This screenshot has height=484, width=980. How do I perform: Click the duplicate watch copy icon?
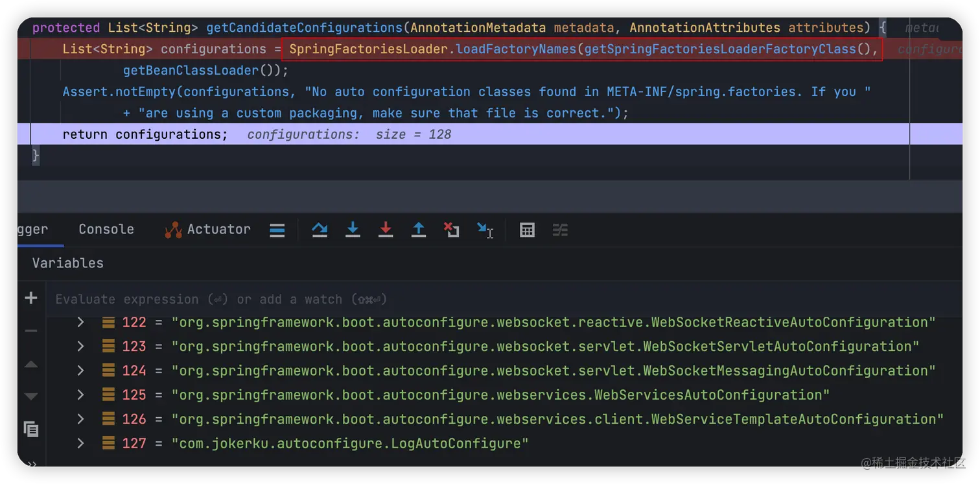click(30, 429)
